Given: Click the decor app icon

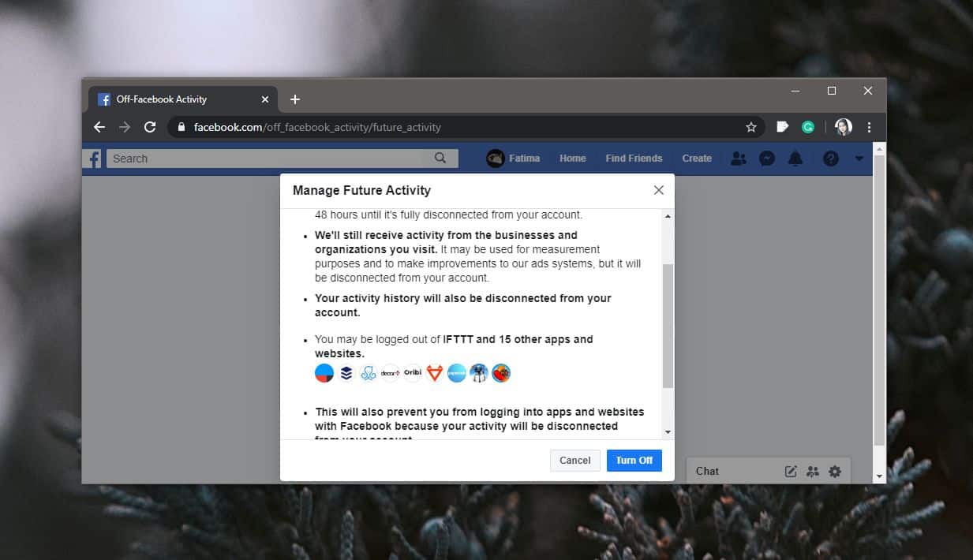Looking at the screenshot, I should tap(391, 373).
